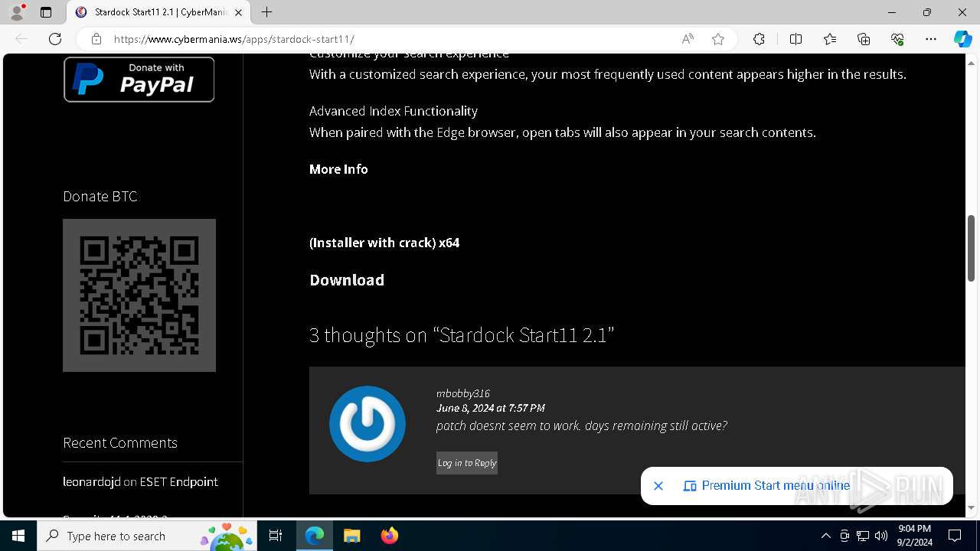The image size is (980, 551).
Task: Click "(Installer with crack) x64" text
Action: coord(384,243)
